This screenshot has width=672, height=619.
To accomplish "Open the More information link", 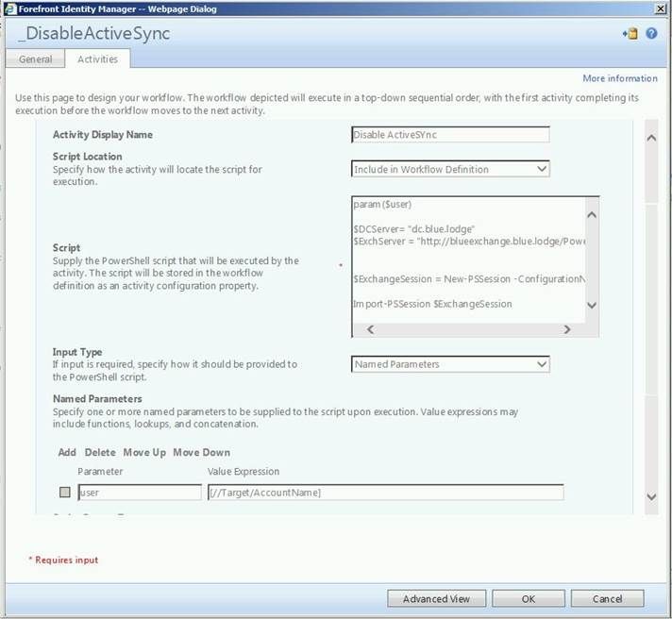I will click(620, 78).
